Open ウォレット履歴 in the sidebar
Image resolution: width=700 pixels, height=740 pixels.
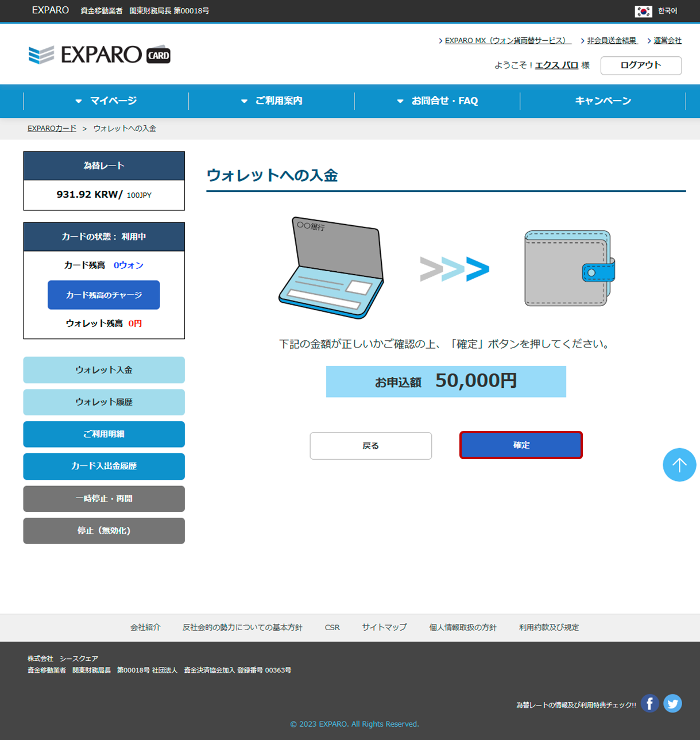(x=104, y=402)
